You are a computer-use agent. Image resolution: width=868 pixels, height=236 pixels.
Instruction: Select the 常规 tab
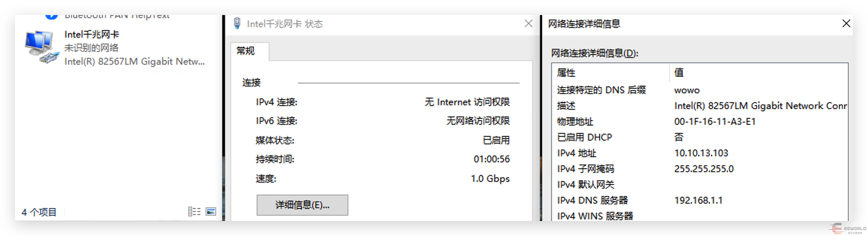tap(246, 51)
